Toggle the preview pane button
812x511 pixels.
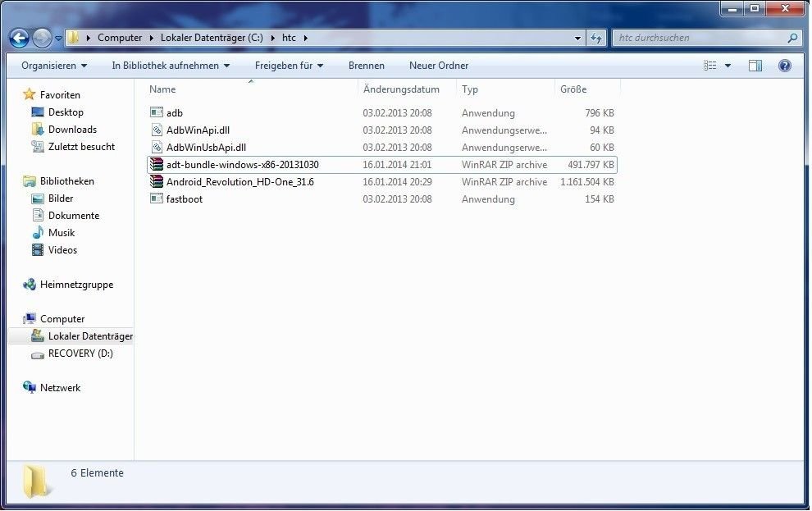[x=755, y=66]
